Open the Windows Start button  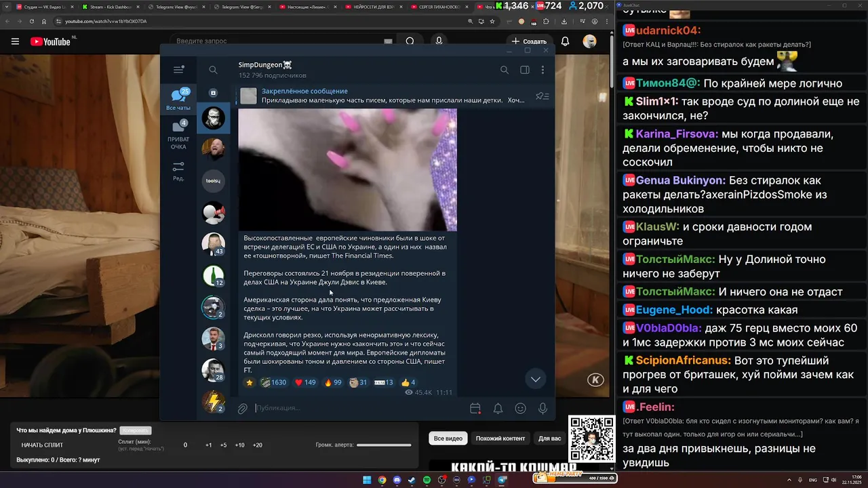coord(367,480)
